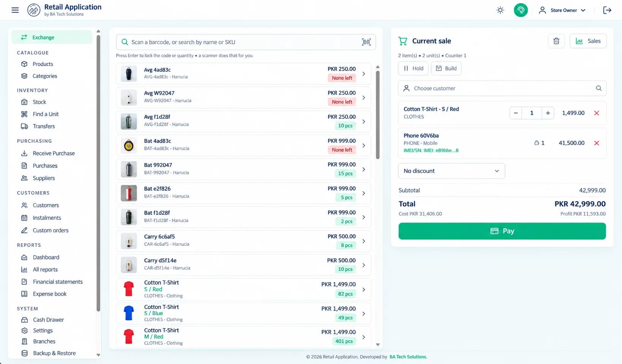Click the All reports chart icon

pos(24,270)
